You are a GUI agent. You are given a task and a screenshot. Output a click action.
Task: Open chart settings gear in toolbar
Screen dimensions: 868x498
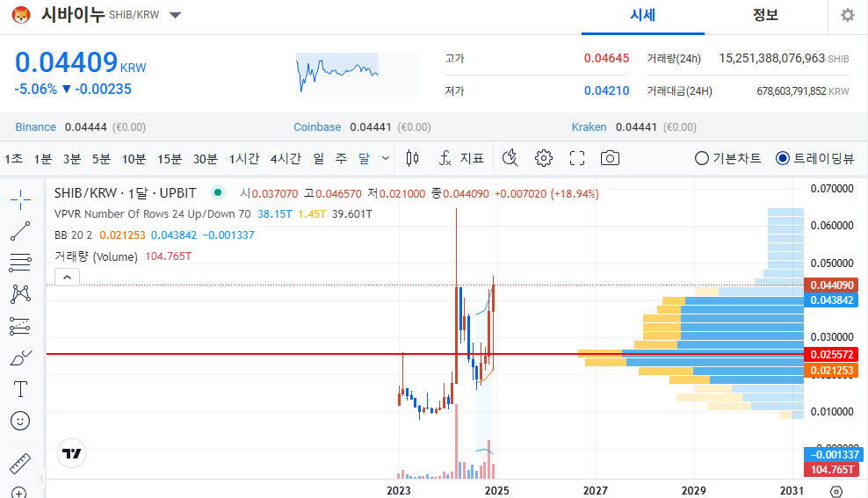[544, 159]
